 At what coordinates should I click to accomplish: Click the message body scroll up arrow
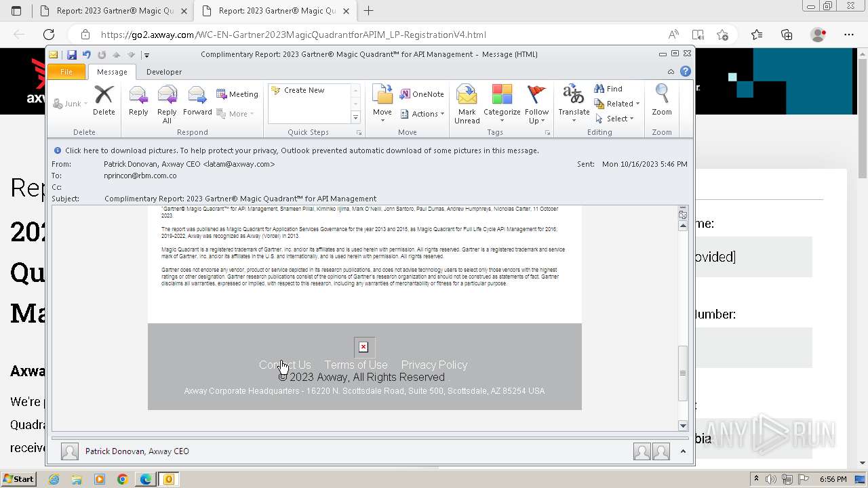tap(683, 226)
